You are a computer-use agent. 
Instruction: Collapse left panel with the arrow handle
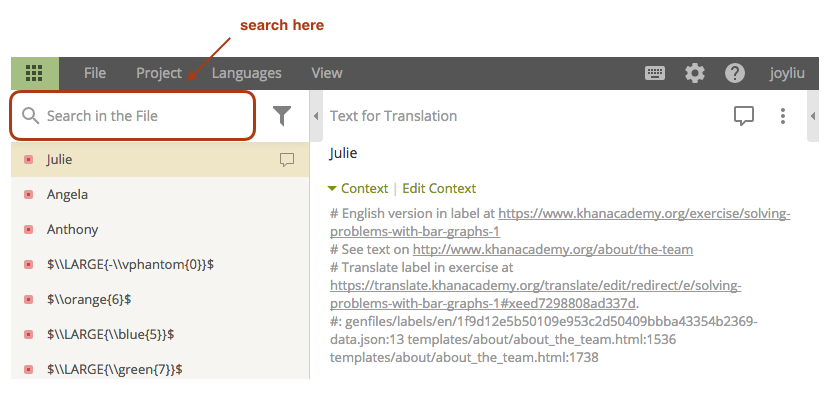316,116
